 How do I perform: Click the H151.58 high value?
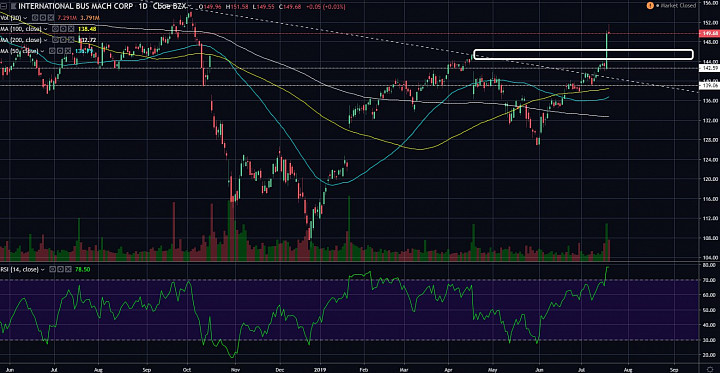click(237, 7)
